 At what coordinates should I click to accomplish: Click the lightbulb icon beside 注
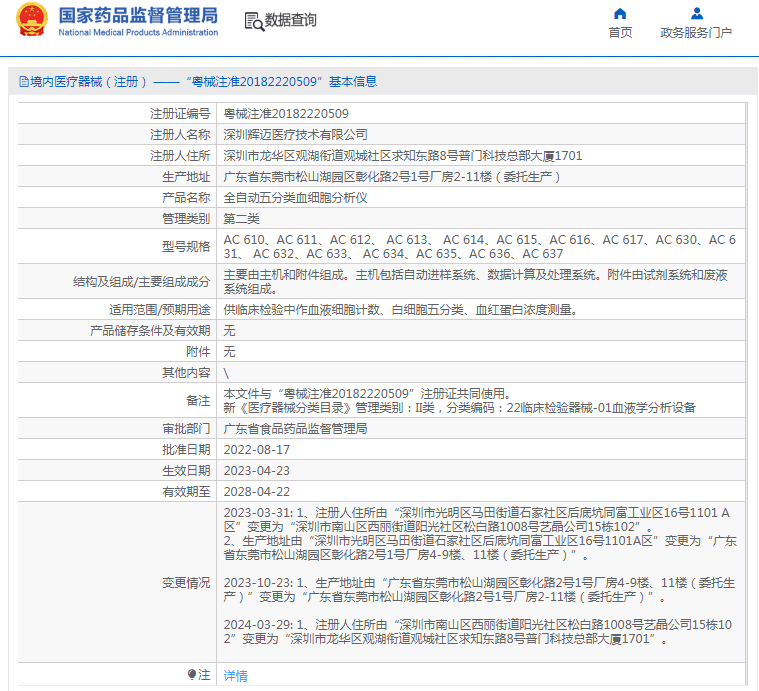click(192, 674)
